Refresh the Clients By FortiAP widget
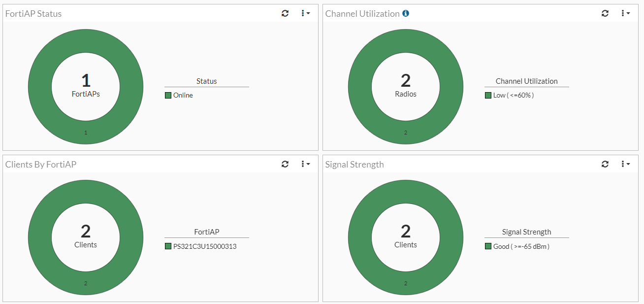This screenshot has width=644, height=304. point(285,164)
